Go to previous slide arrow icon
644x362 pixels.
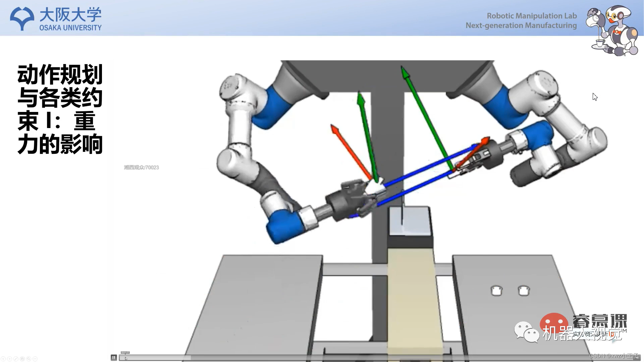(3, 359)
